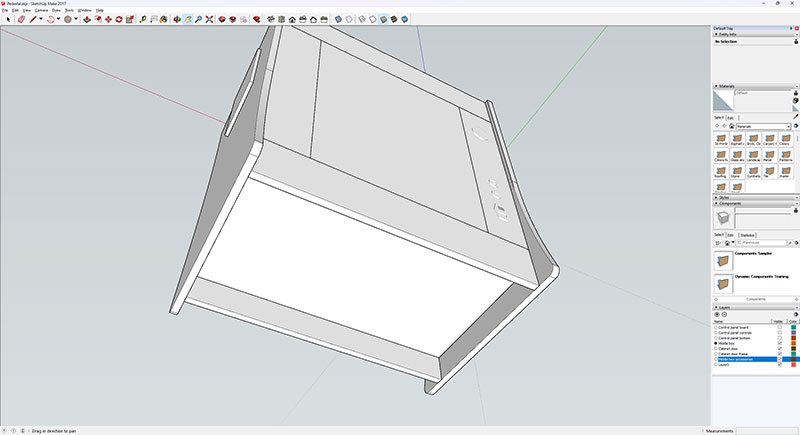
Task: Click the Add Layer plus button
Action: coord(717,315)
